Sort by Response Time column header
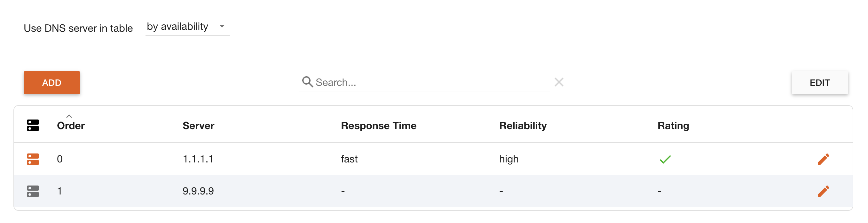 coord(379,126)
